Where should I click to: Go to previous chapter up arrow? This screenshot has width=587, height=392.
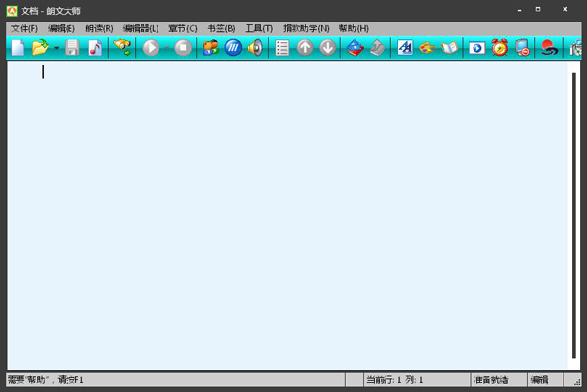point(305,48)
